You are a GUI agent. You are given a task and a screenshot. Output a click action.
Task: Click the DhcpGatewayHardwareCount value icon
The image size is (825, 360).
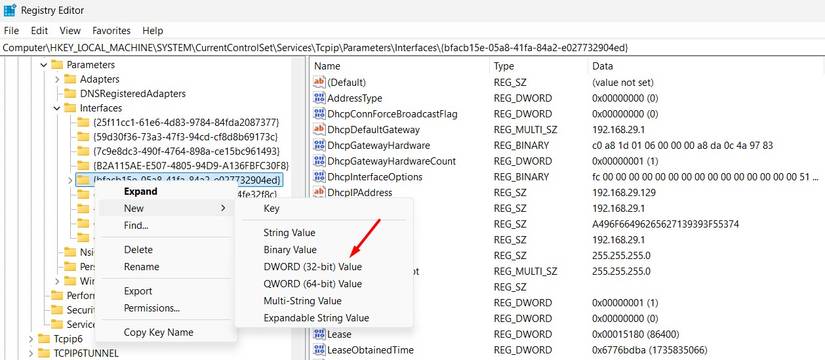(319, 161)
